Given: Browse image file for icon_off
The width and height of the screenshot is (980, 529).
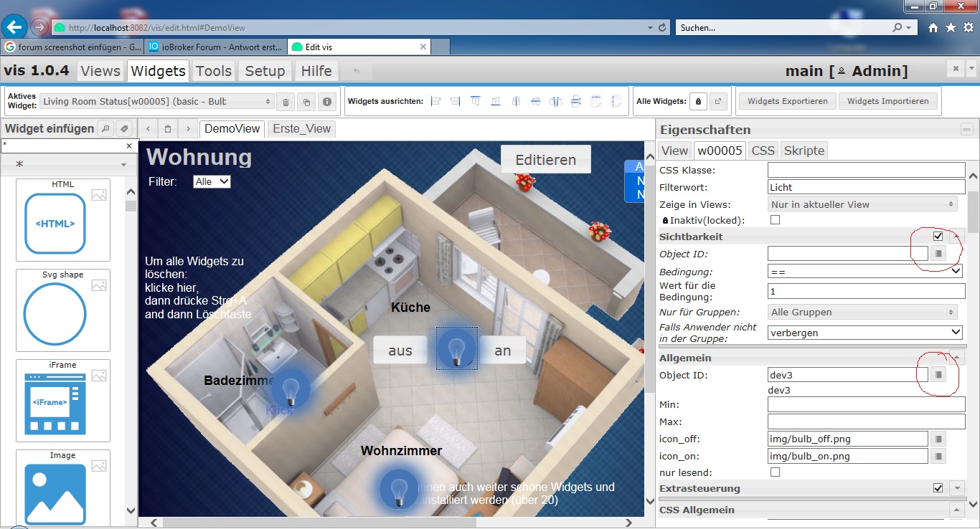Looking at the screenshot, I should [x=938, y=438].
